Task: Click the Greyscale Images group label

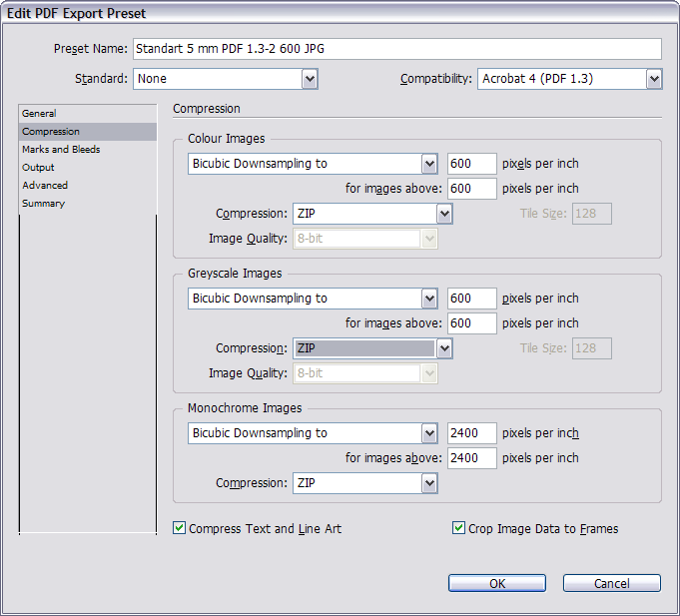Action: tap(235, 274)
